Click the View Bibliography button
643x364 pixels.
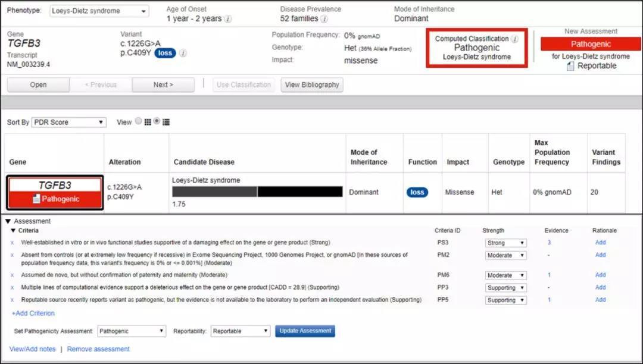[x=312, y=84]
